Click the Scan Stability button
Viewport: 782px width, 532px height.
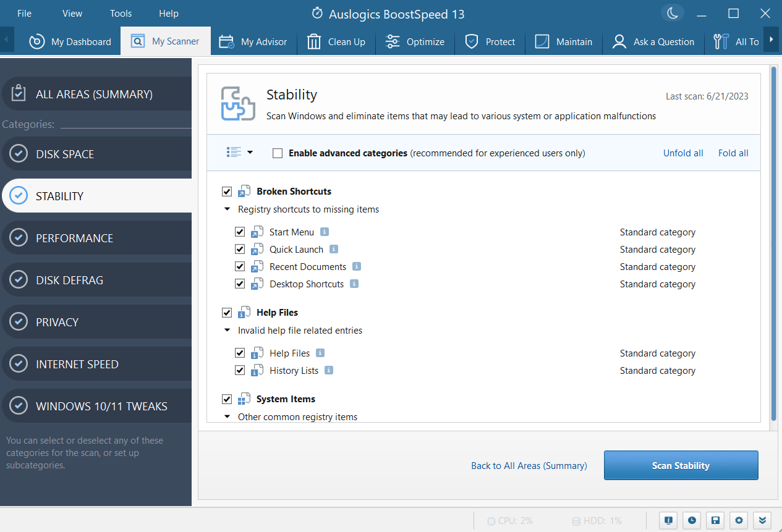(x=681, y=465)
